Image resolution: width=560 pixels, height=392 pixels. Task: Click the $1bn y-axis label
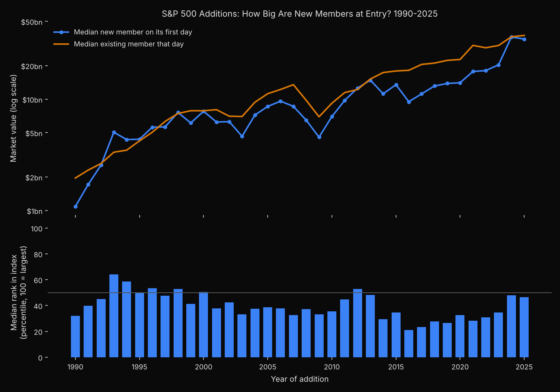(x=34, y=211)
